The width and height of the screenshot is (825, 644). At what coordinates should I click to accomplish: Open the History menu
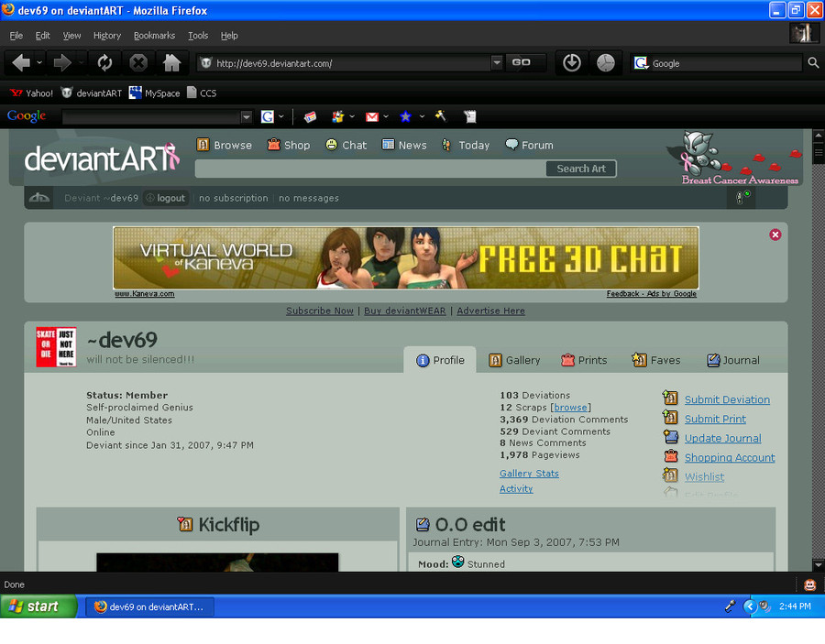[107, 35]
